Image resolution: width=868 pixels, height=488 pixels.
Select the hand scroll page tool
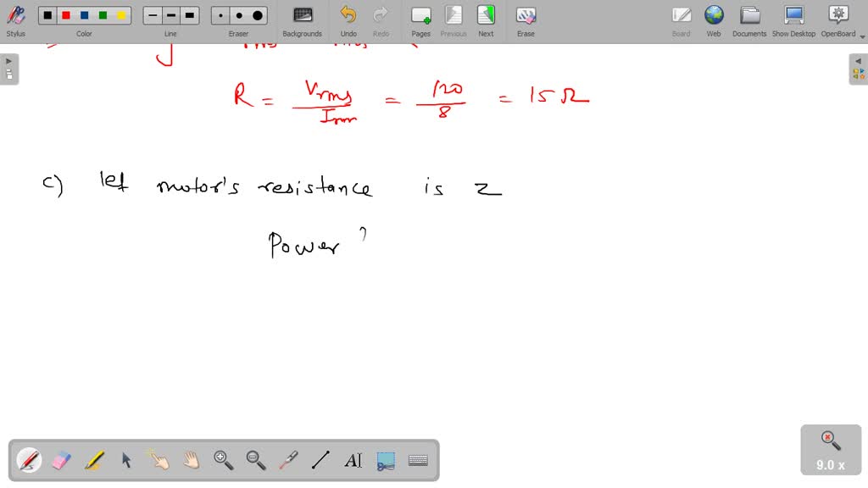pyautogui.click(x=191, y=460)
